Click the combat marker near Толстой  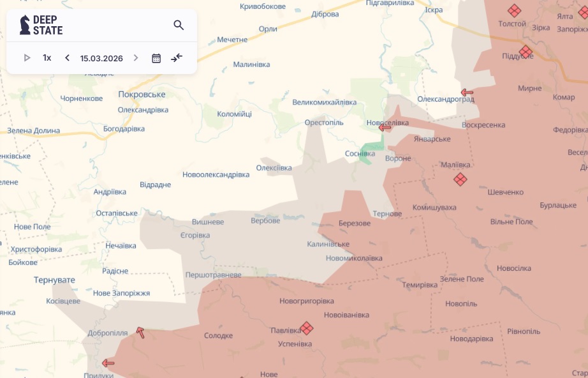click(512, 11)
